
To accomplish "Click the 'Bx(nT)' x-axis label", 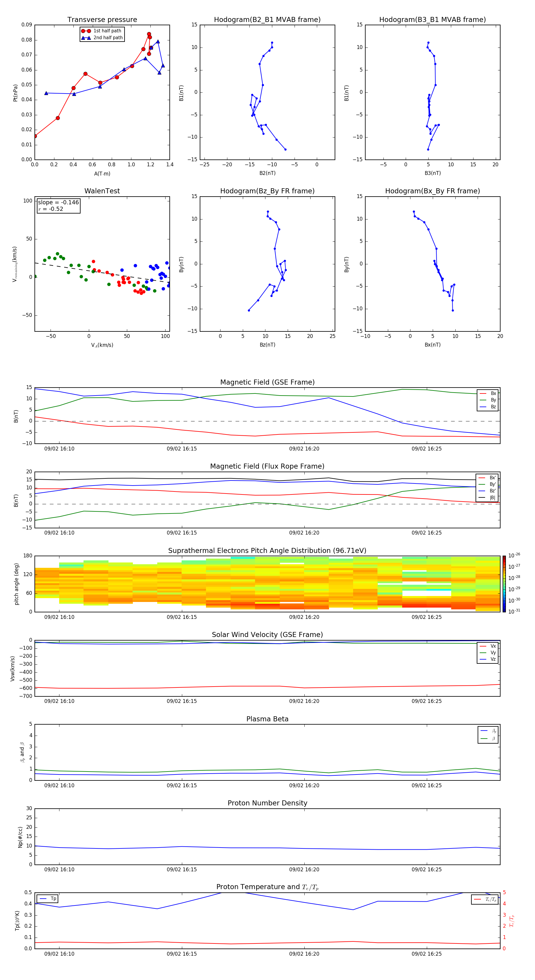I will [x=432, y=345].
